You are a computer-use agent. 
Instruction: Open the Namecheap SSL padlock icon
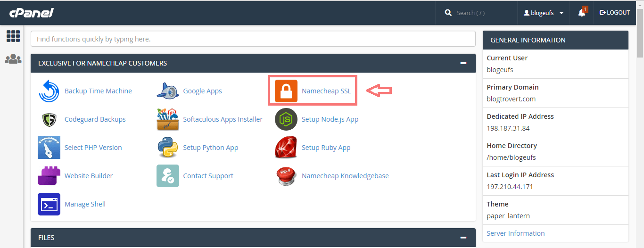pyautogui.click(x=286, y=91)
